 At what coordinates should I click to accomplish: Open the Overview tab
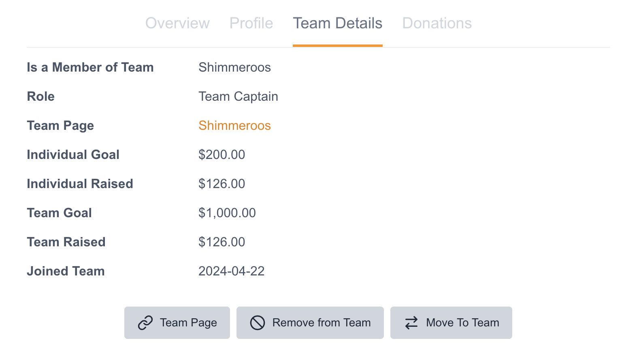[x=177, y=23]
